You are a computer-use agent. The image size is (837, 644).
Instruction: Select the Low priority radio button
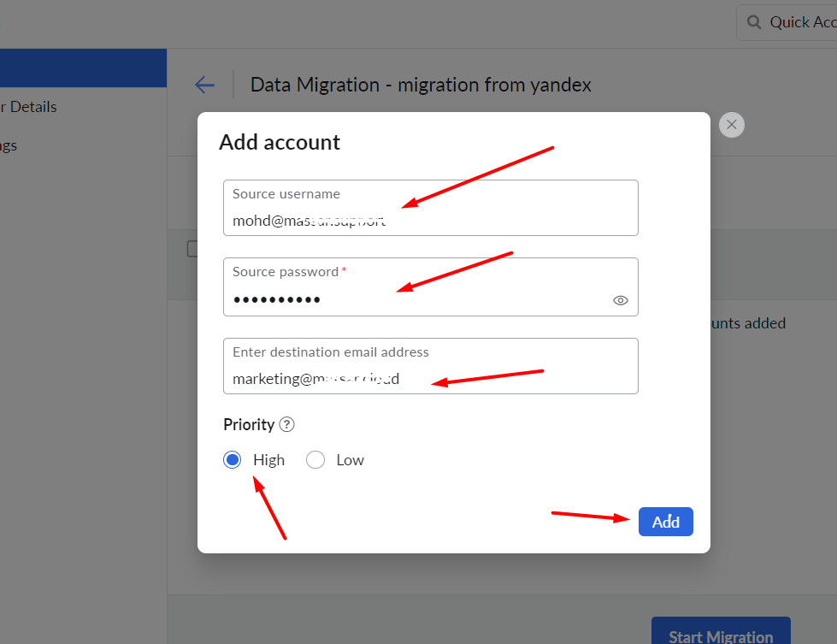tap(315, 460)
